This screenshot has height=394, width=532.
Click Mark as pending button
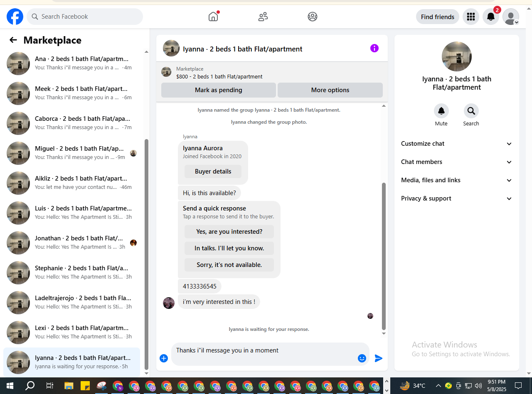(219, 90)
